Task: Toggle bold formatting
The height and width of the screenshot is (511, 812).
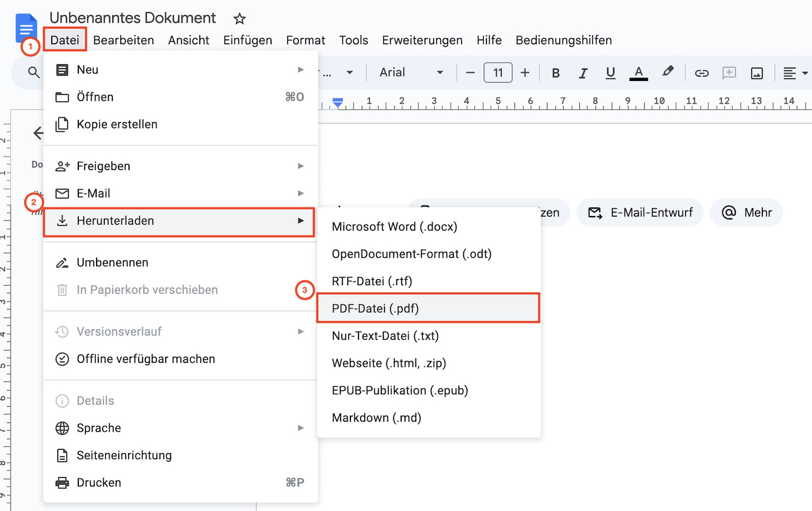Action: click(x=556, y=72)
